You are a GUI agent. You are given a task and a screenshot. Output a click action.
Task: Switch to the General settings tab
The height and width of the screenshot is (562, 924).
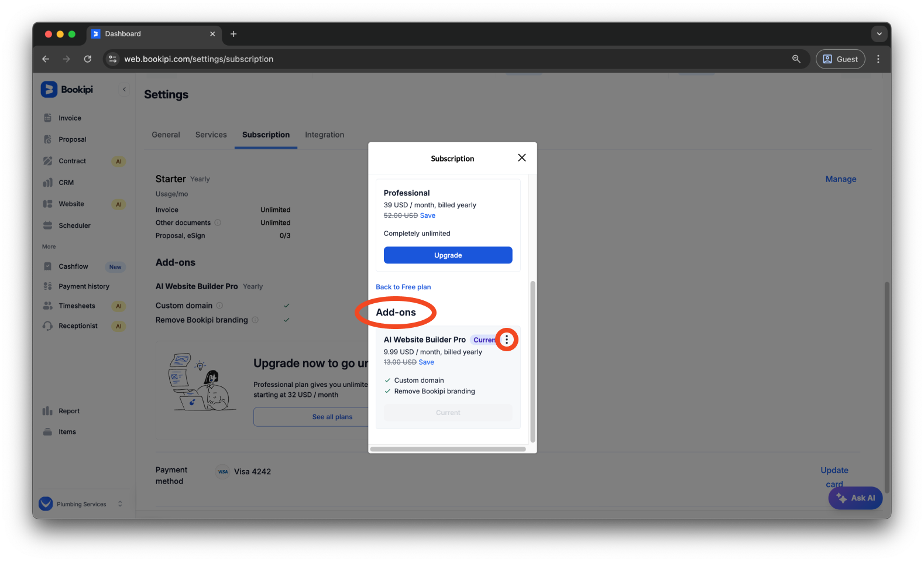click(166, 135)
